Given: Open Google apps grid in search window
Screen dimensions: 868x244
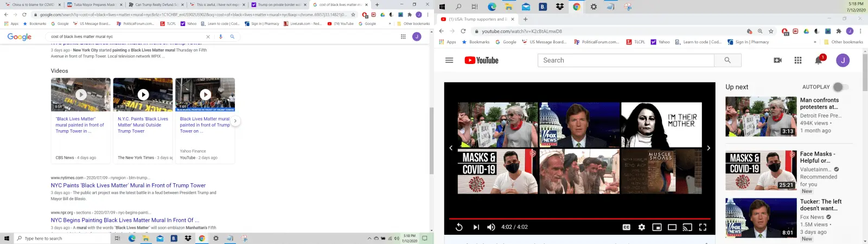Looking at the screenshot, I should (403, 37).
